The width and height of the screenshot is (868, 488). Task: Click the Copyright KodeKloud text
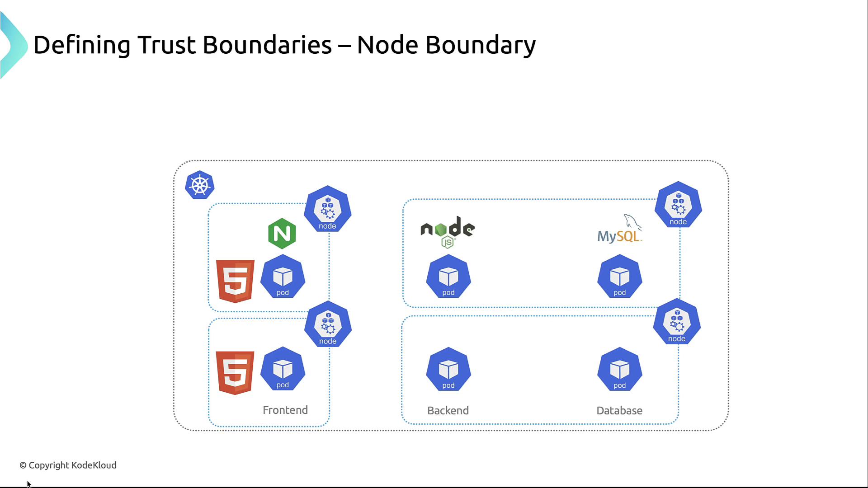(68, 465)
